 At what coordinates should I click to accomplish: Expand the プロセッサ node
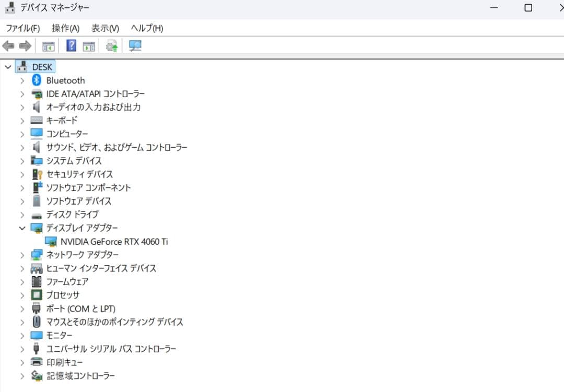pos(22,295)
